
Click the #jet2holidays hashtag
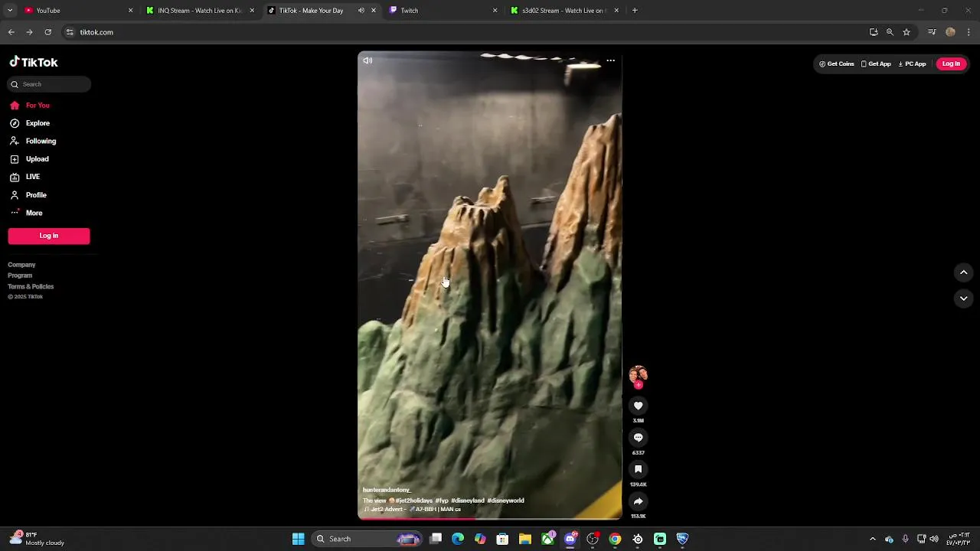click(x=414, y=500)
